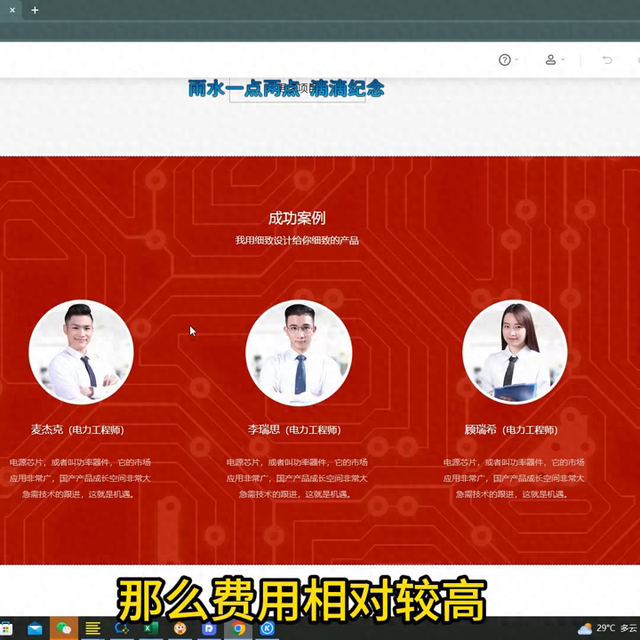Image resolution: width=640 pixels, height=640 pixels.
Task: Open the help question mark icon
Action: [504, 60]
